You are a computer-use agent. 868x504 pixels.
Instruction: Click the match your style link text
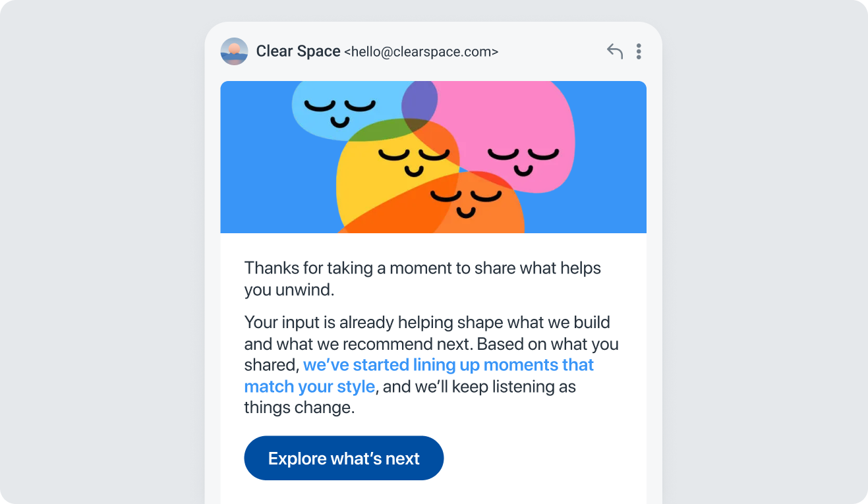(x=309, y=386)
